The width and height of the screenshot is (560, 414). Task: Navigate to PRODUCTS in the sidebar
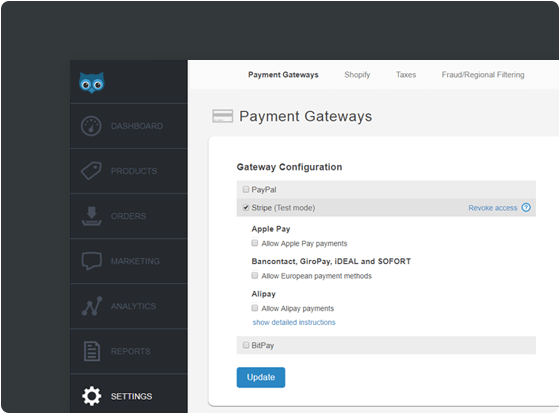[129, 171]
